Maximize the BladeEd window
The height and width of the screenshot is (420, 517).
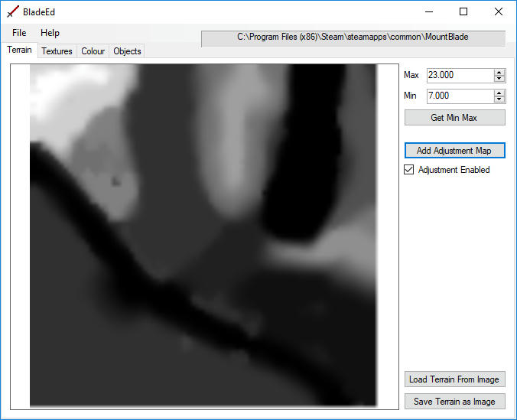[x=463, y=12]
